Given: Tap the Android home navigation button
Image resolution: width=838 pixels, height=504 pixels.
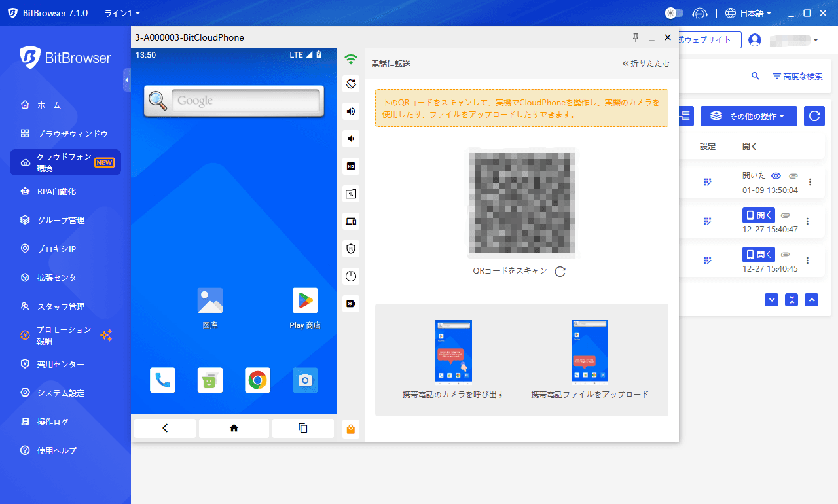Looking at the screenshot, I should [x=234, y=428].
